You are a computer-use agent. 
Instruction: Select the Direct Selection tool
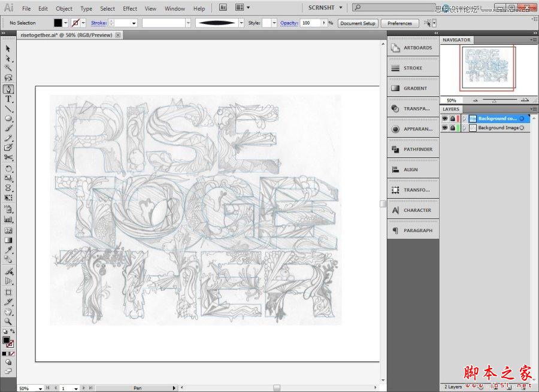tap(8, 58)
